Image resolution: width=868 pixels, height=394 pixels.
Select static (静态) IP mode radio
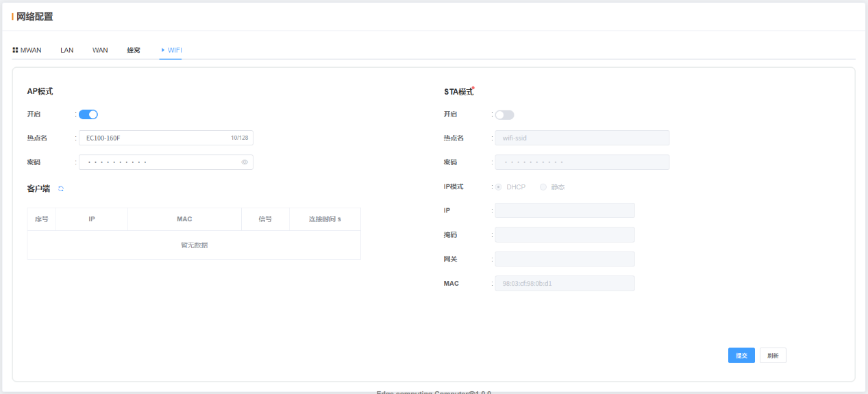pos(543,187)
